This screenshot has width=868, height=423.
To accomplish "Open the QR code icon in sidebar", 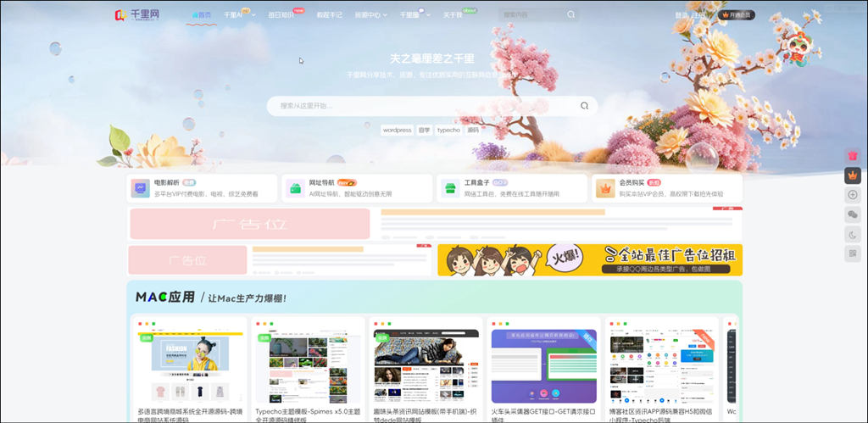I will [852, 253].
